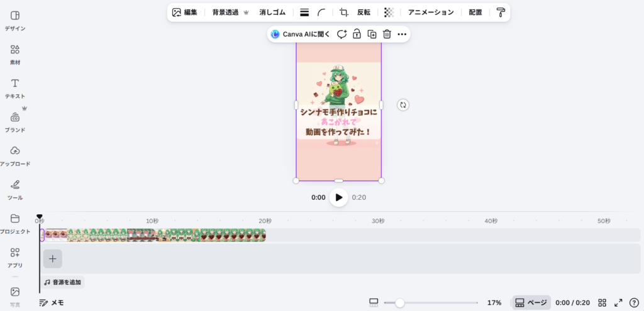
Task: Open the 素材 elements tab
Action: click(x=15, y=54)
